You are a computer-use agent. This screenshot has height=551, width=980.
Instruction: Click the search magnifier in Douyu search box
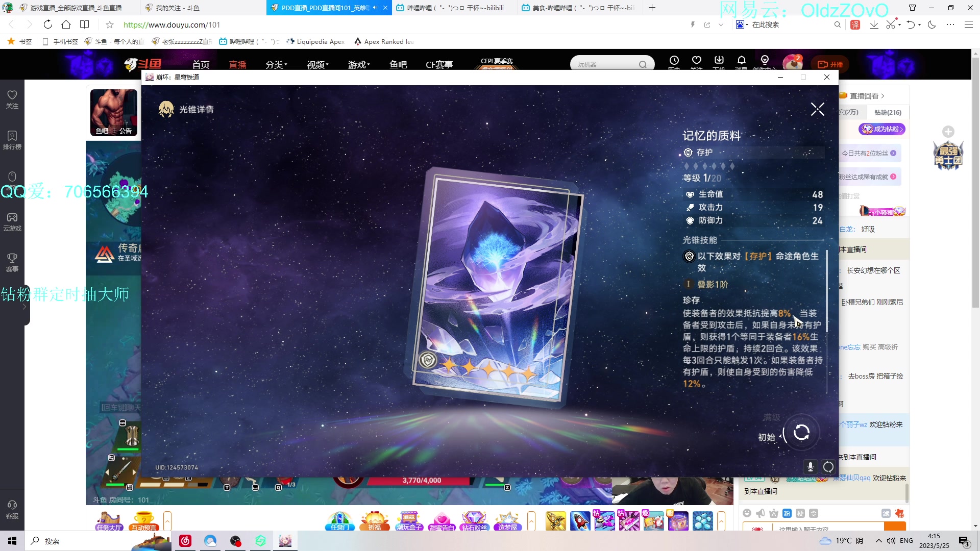643,64
